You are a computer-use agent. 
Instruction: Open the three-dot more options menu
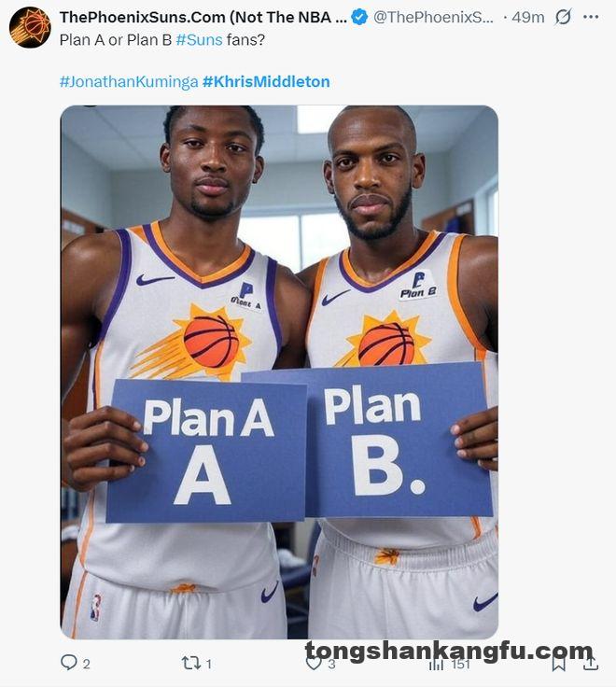click(x=591, y=17)
